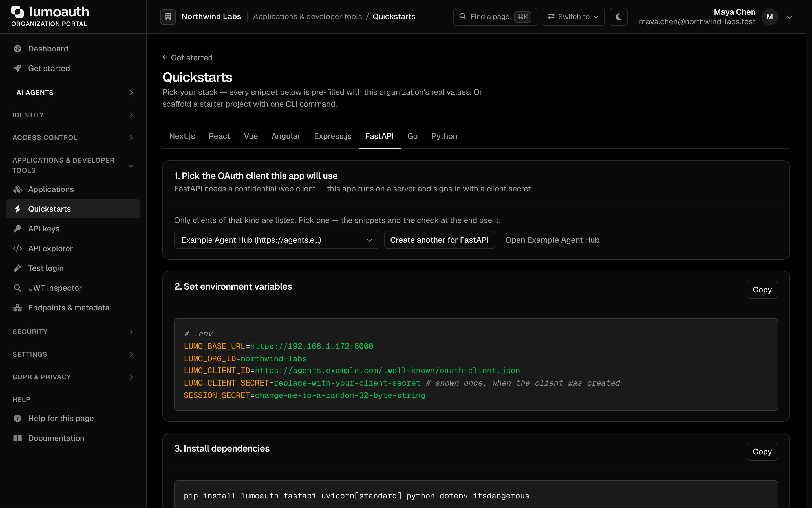Switch to the Go tab

pyautogui.click(x=412, y=136)
